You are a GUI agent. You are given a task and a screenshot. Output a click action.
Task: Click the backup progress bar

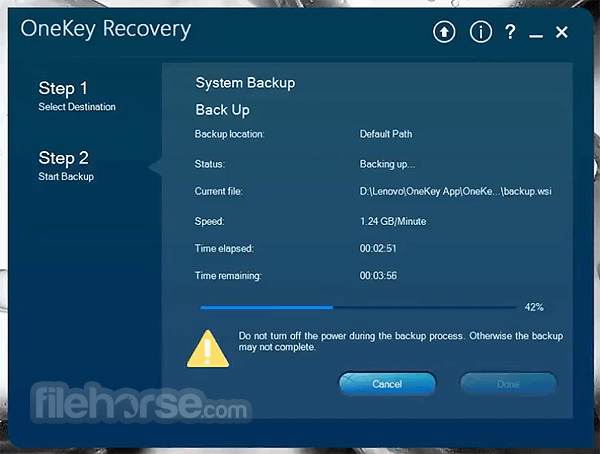coord(358,307)
